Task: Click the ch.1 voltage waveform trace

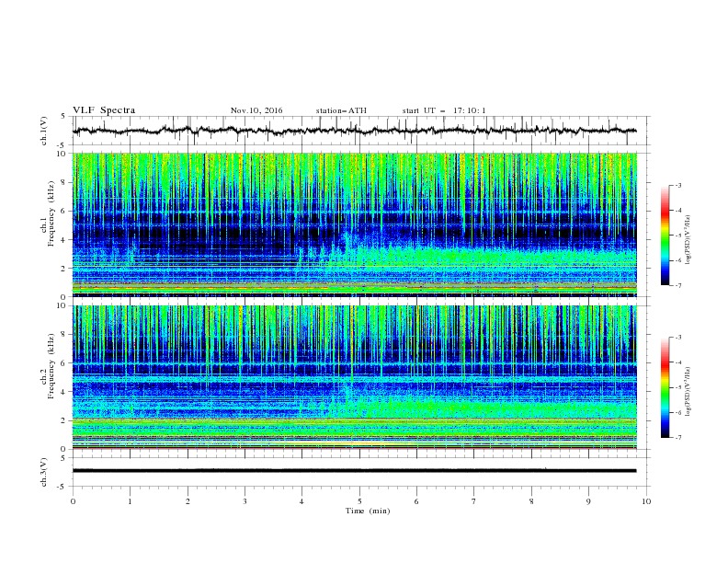Action: (x=354, y=131)
